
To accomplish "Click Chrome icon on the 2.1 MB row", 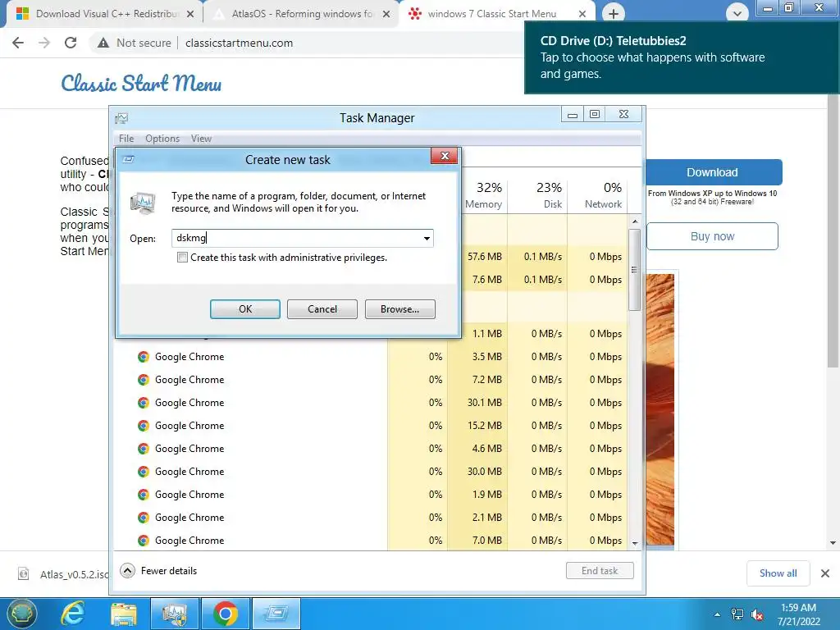I will 143,518.
